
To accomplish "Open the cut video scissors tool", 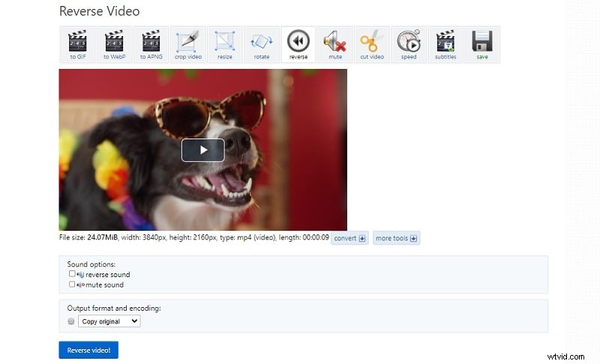I will point(371,44).
